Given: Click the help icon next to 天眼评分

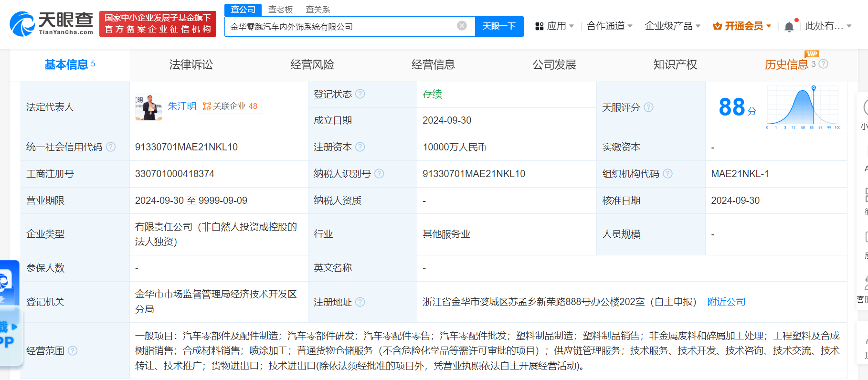Looking at the screenshot, I should click(648, 107).
